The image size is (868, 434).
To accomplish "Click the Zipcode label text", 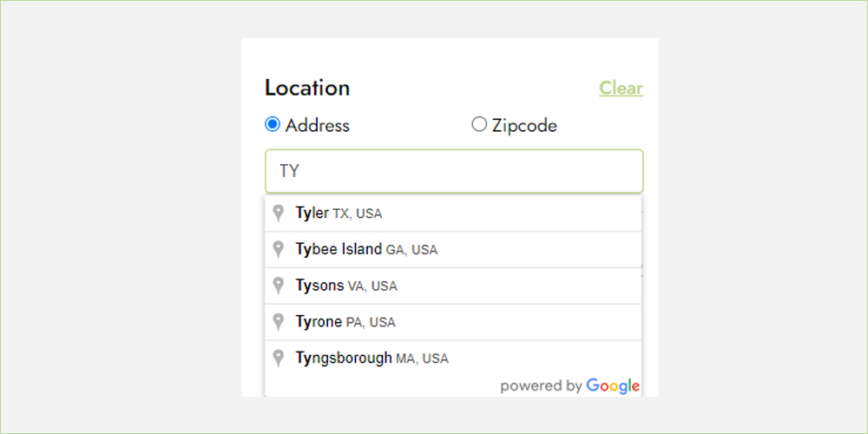I will tap(524, 126).
